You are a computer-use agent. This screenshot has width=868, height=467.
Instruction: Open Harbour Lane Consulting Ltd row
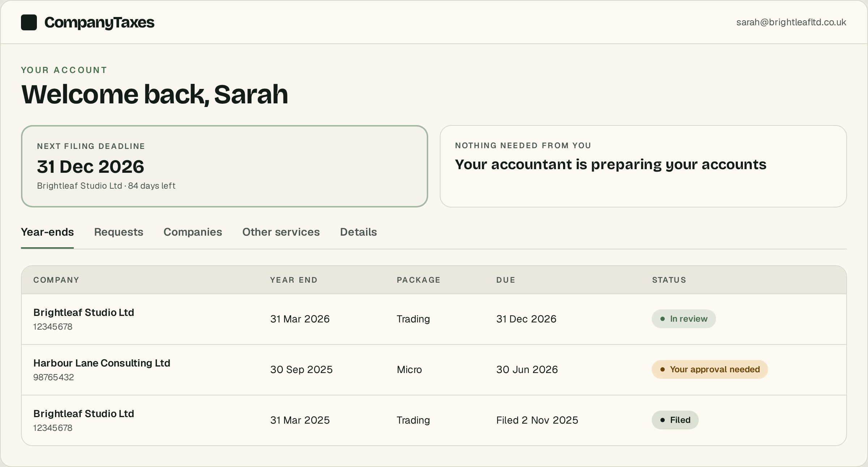(434, 370)
